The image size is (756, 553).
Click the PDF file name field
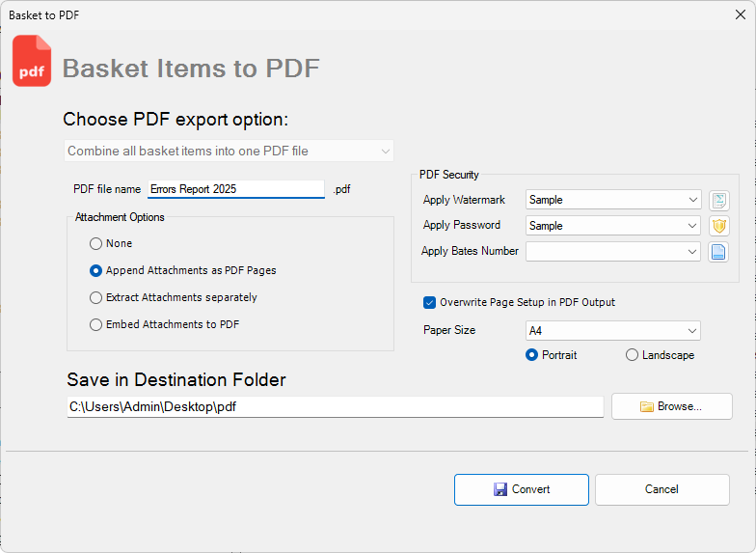235,189
